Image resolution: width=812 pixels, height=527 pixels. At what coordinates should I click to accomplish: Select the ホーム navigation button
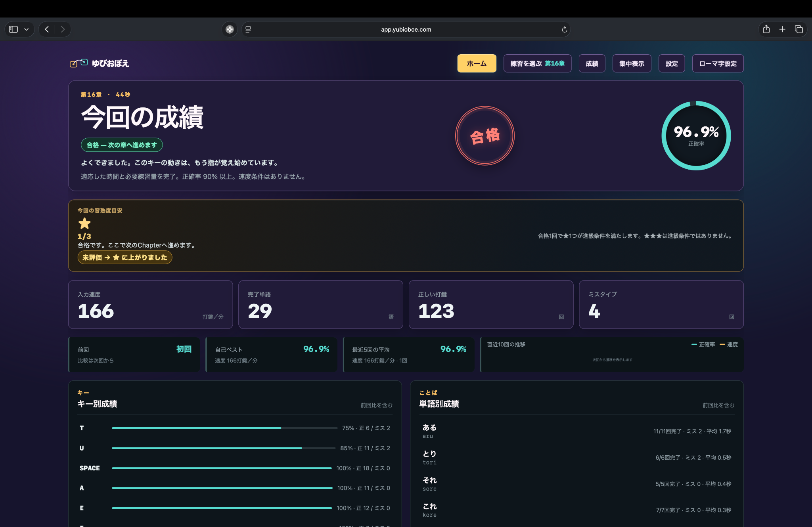click(x=477, y=63)
